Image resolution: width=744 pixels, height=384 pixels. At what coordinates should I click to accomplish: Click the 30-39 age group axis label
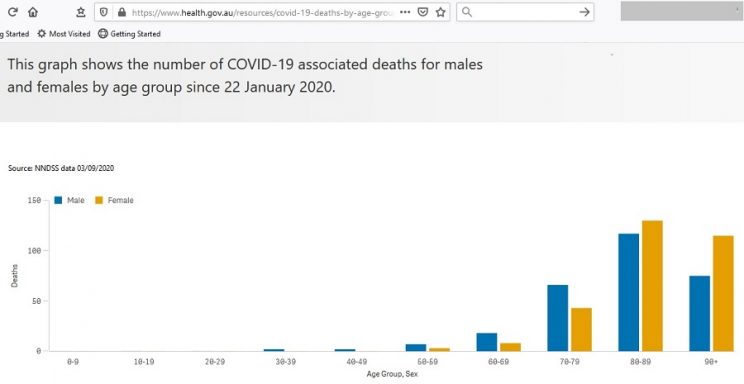(285, 362)
